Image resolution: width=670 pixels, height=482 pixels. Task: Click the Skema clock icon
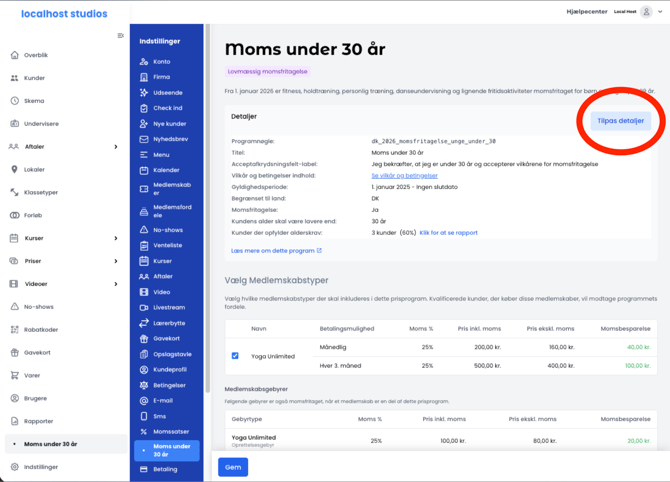point(14,101)
